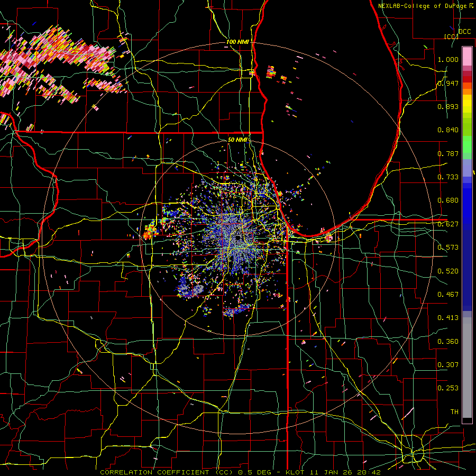Click the "0.947" scale value
The width and height of the screenshot is (476, 476).
(448, 83)
